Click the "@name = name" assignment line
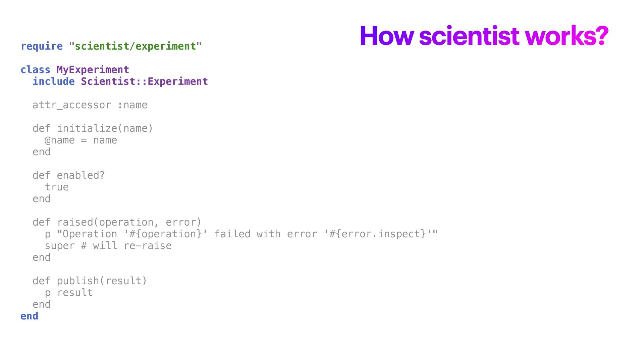The image size is (644, 362). pyautogui.click(x=81, y=140)
